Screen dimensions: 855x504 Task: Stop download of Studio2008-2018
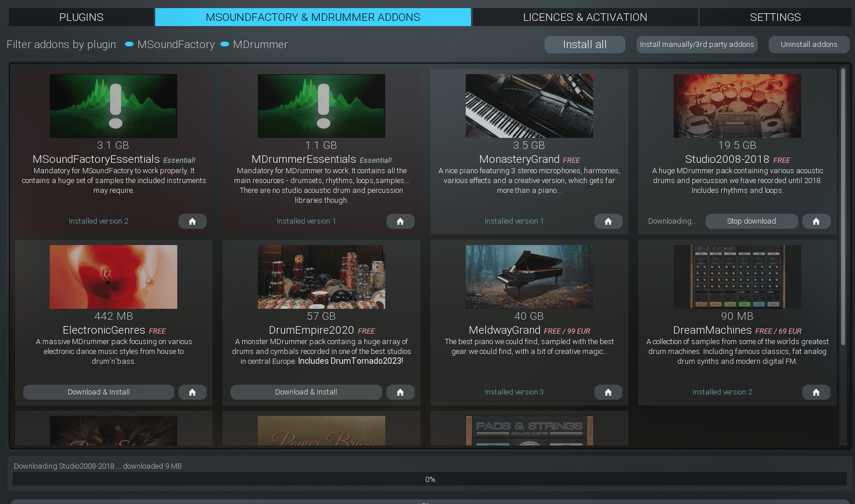tap(751, 221)
